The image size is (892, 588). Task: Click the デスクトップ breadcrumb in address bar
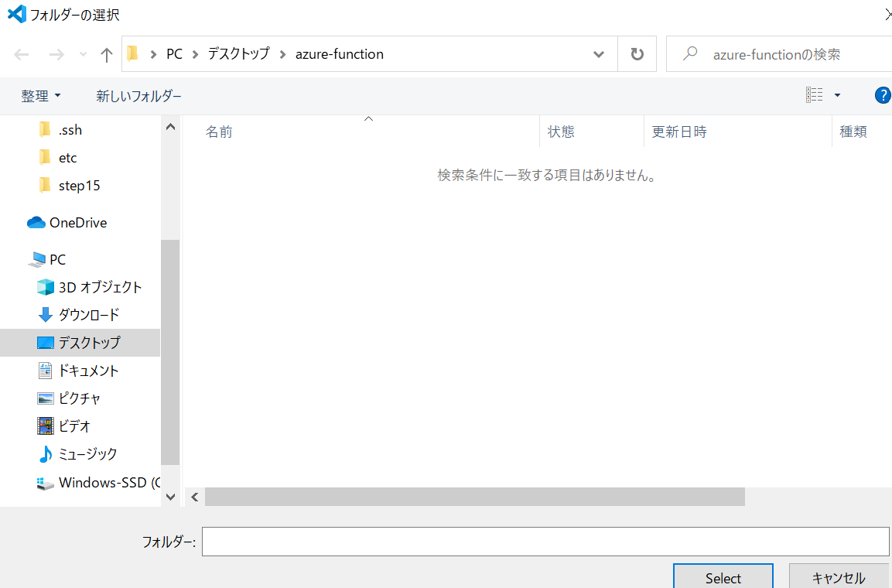pyautogui.click(x=238, y=54)
